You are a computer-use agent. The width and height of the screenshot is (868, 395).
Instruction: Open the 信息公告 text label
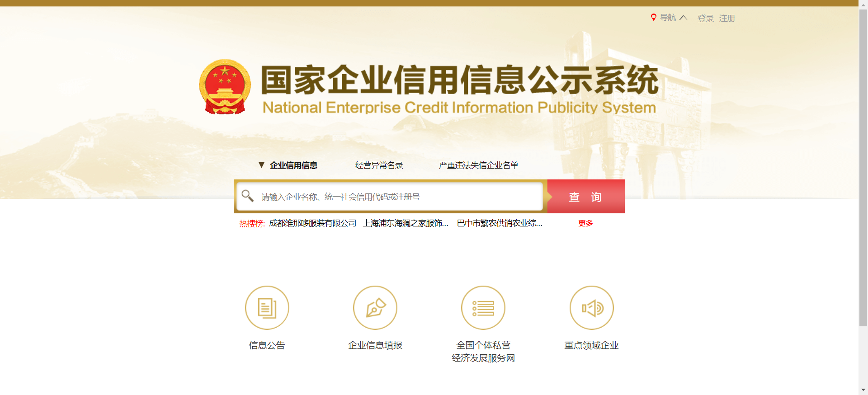click(x=267, y=345)
